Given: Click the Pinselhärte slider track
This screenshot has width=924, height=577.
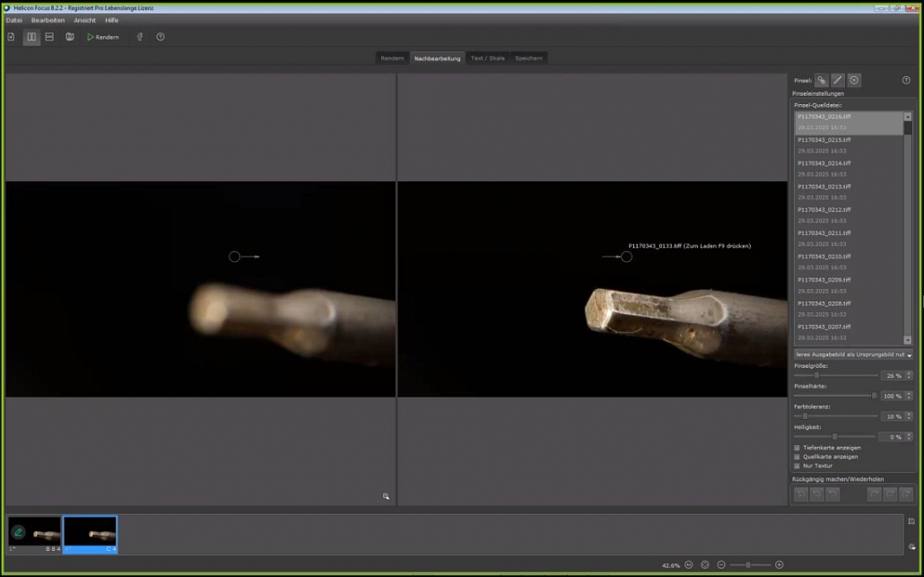Looking at the screenshot, I should (x=834, y=395).
